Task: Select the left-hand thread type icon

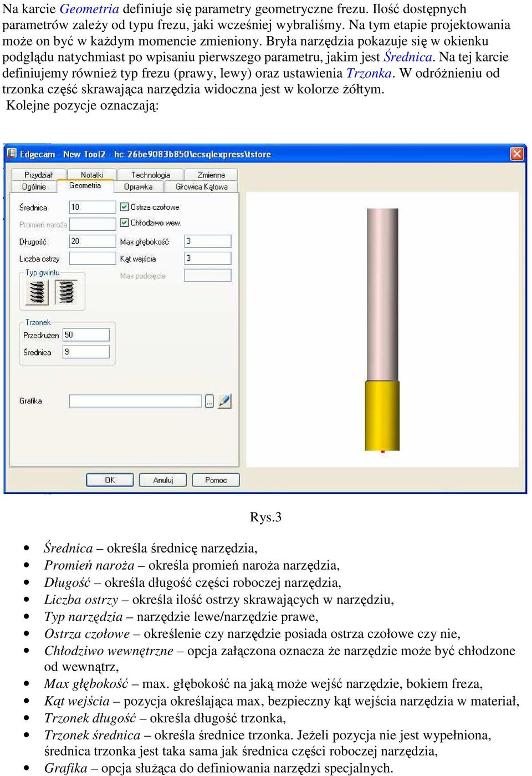Action: (37, 292)
